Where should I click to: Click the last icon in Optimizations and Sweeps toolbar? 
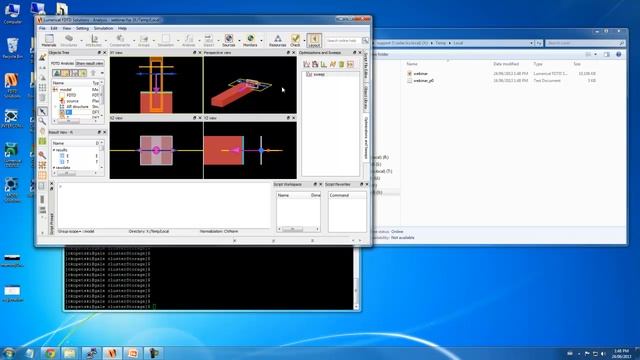pyautogui.click(x=350, y=64)
